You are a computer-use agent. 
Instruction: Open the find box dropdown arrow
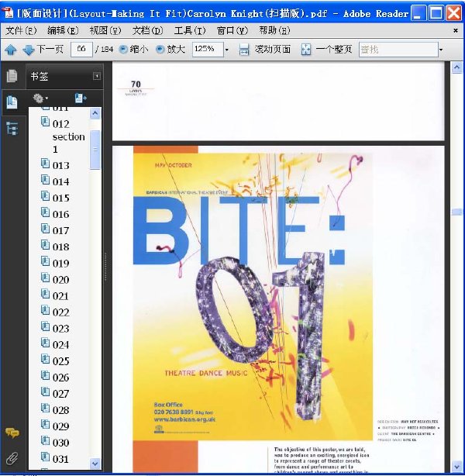click(x=441, y=50)
